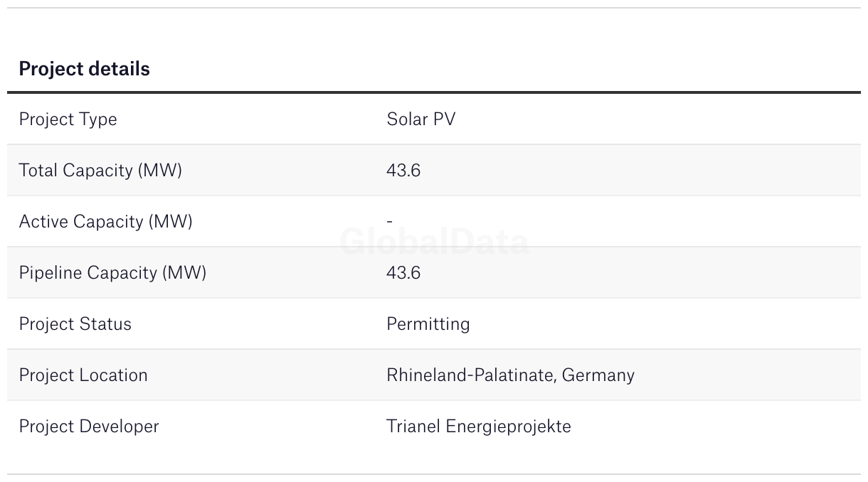
Task: Select the Pipeline Capacity (MW) label
Action: tap(112, 273)
